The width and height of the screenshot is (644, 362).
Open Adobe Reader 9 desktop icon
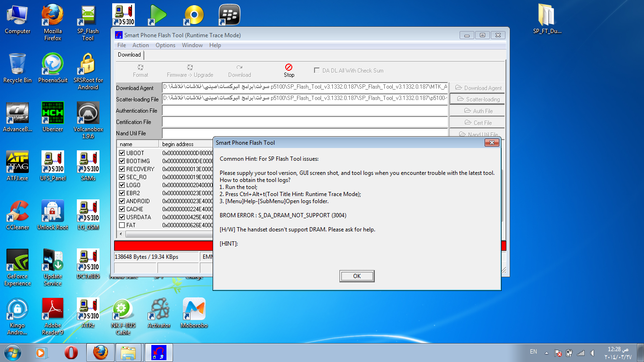[53, 317]
